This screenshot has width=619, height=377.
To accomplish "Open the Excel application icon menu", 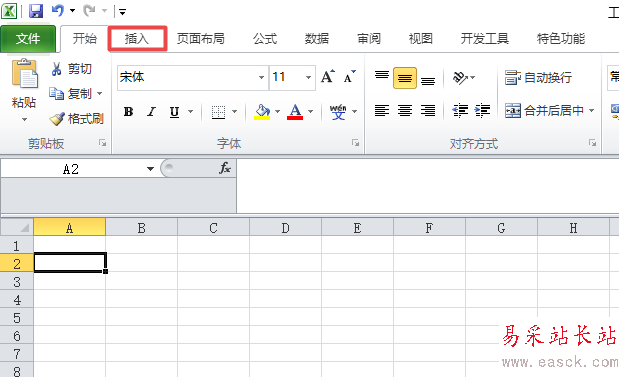I will point(9,11).
